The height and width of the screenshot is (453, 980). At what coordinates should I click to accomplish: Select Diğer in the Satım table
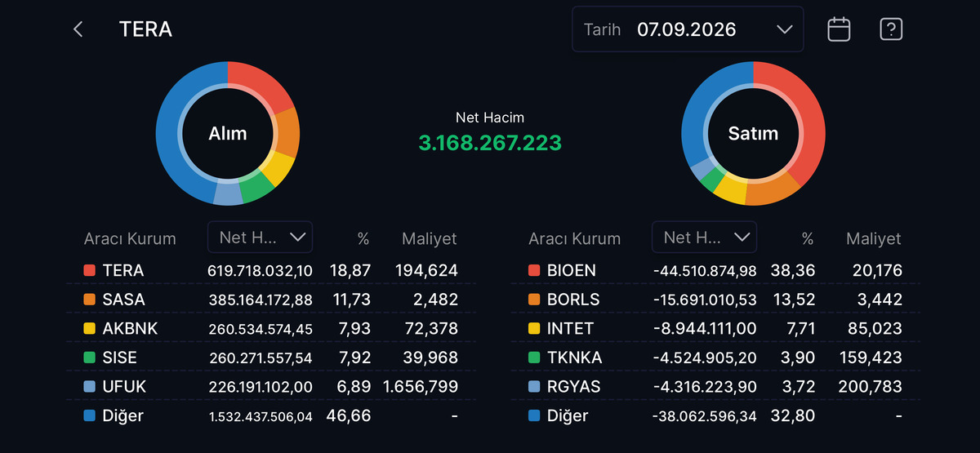click(x=568, y=415)
